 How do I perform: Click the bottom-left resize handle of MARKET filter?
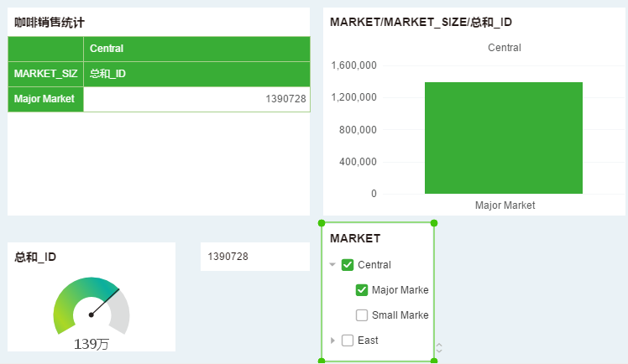point(322,361)
